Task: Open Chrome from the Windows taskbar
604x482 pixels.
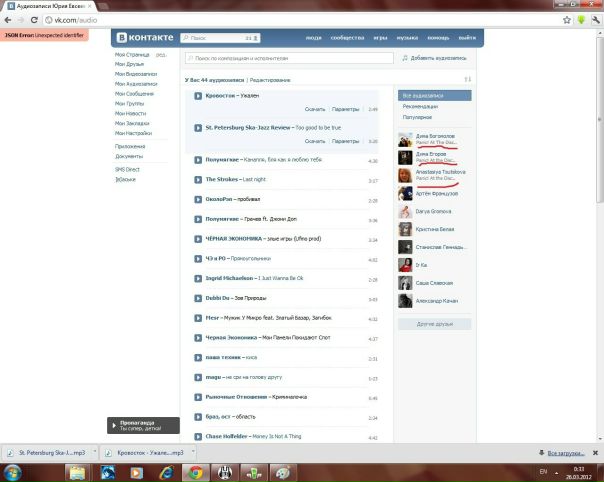Action: (196, 472)
